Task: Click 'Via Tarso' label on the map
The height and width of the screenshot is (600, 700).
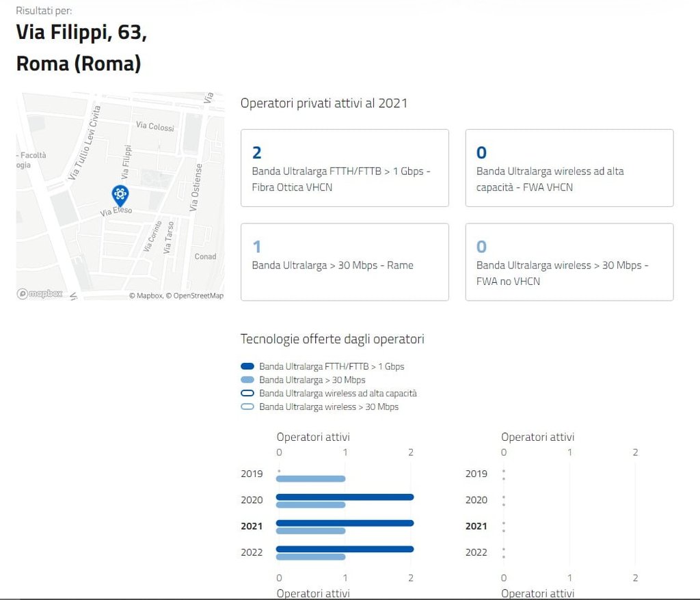Action: point(169,238)
